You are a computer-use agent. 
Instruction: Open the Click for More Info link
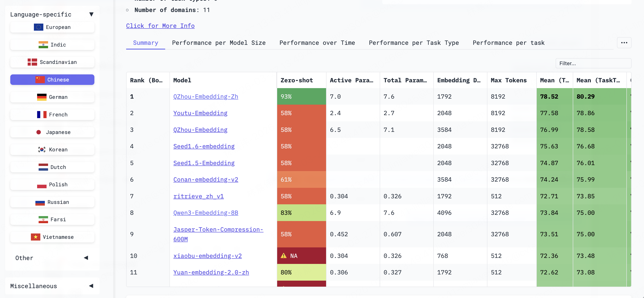click(160, 26)
